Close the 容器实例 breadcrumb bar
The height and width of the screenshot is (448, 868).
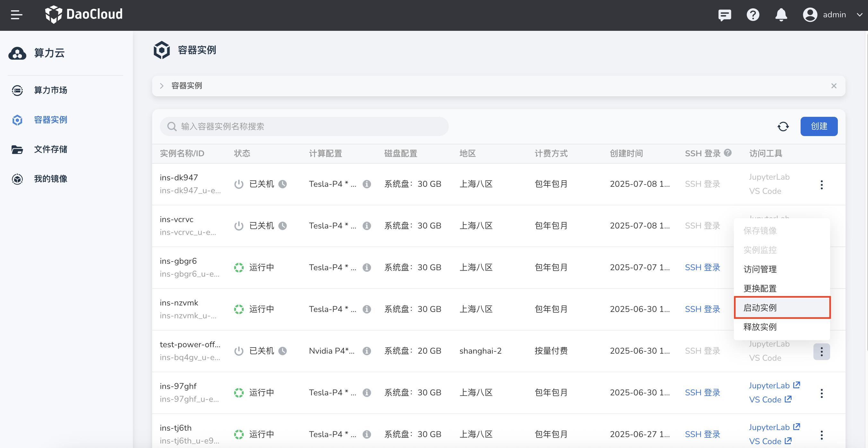pyautogui.click(x=833, y=86)
